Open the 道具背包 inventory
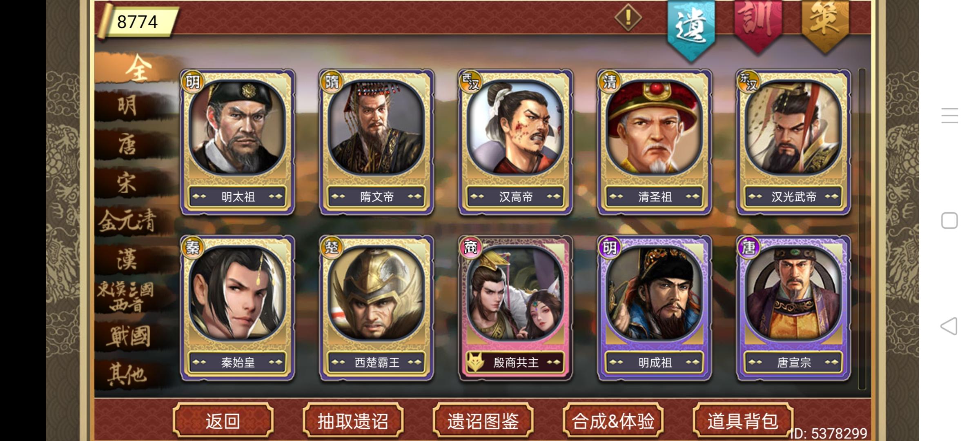This screenshot has width=980, height=441. coord(743,421)
